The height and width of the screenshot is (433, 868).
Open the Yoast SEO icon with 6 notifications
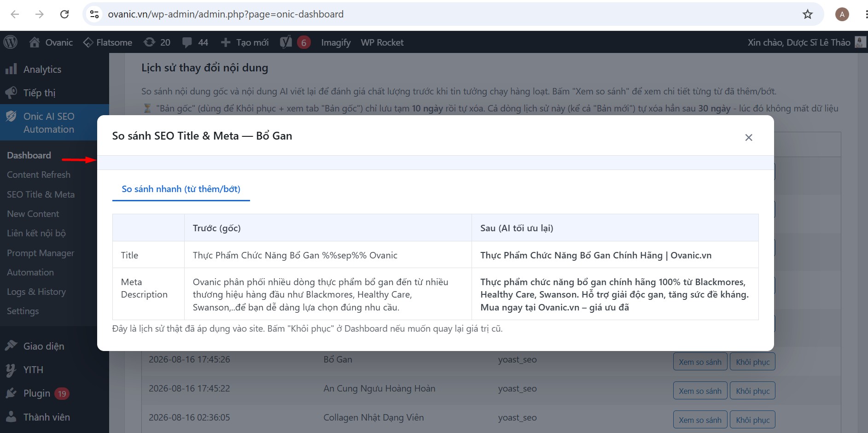coord(295,42)
